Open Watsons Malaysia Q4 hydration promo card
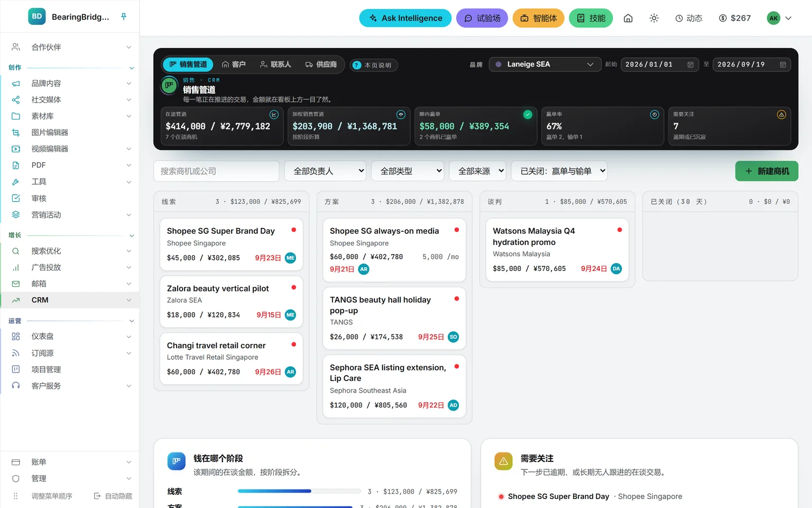 pyautogui.click(x=557, y=250)
